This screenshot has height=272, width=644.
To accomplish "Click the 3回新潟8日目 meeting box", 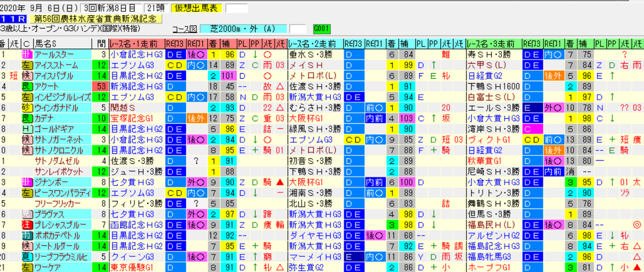I will 111,8.
